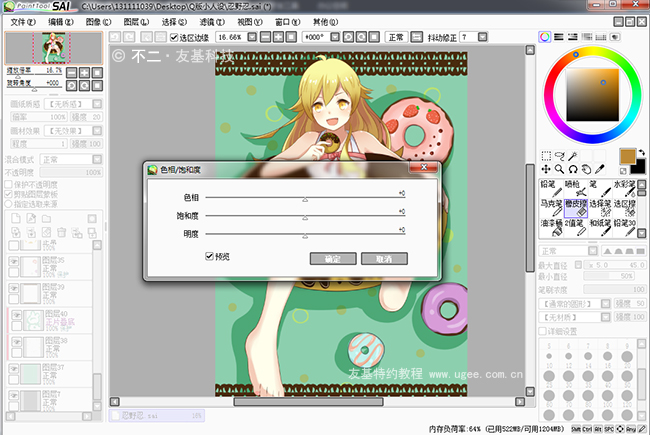Open 画纸质感 texture dropdown
The height and width of the screenshot is (435, 650).
tap(97, 104)
